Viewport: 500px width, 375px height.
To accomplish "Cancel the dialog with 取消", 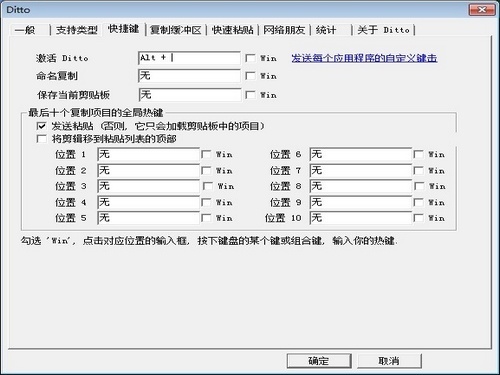I will coord(389,361).
